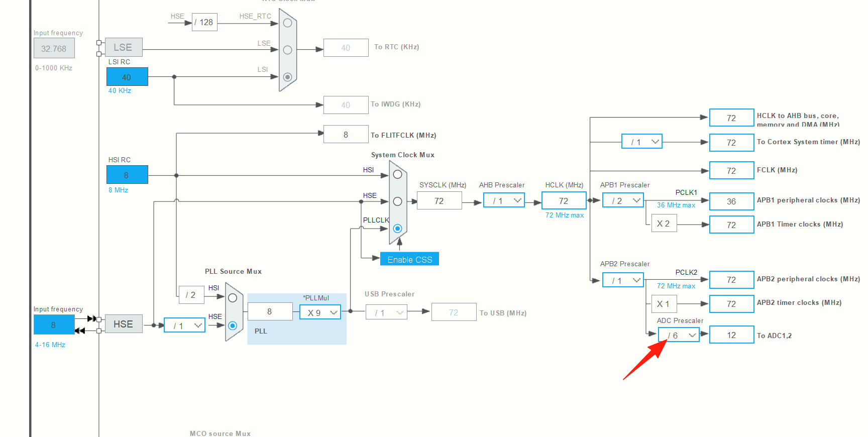Open the APB1 Prescaler /2 dropdown
The height and width of the screenshot is (437, 868).
[x=623, y=200]
